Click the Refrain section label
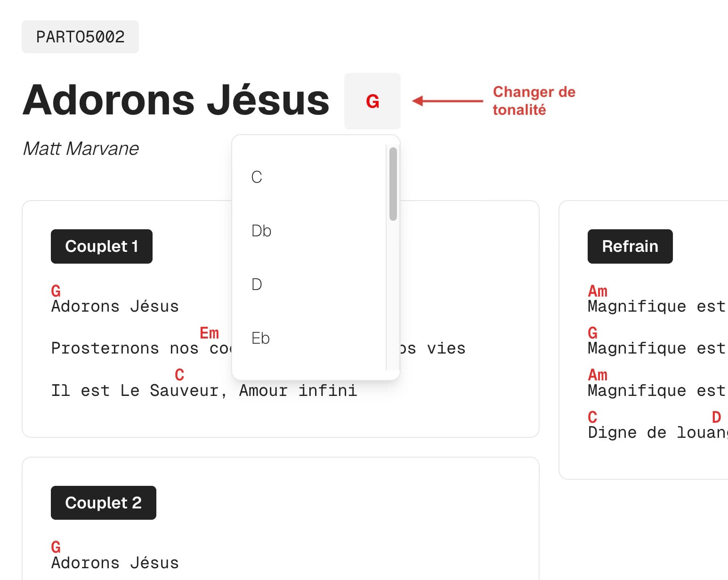The image size is (728, 580). coord(630,246)
